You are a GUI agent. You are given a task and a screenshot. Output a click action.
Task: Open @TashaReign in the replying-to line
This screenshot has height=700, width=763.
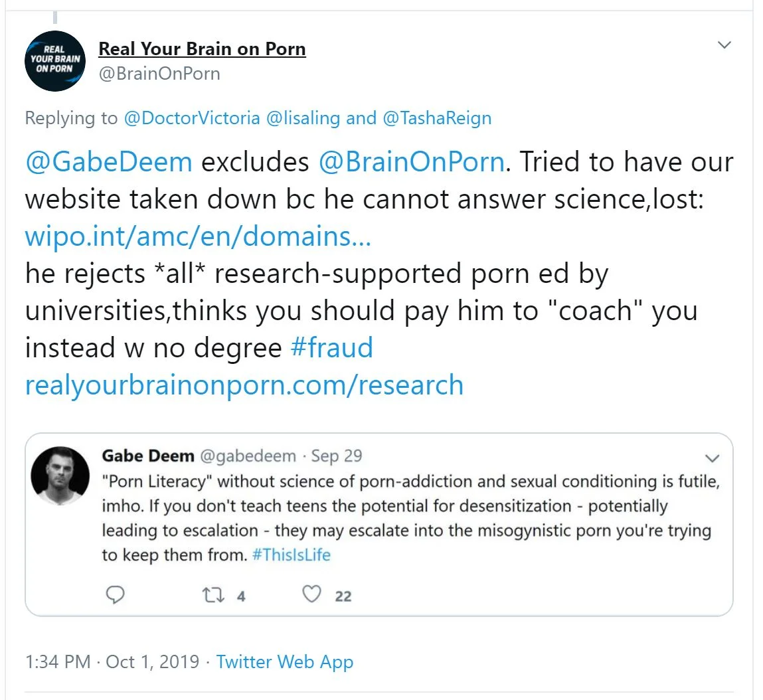(x=437, y=118)
